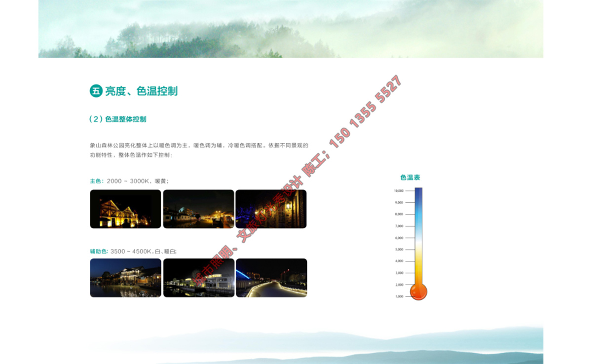
Task: Click the 辅助色 label text
Action: (x=99, y=252)
